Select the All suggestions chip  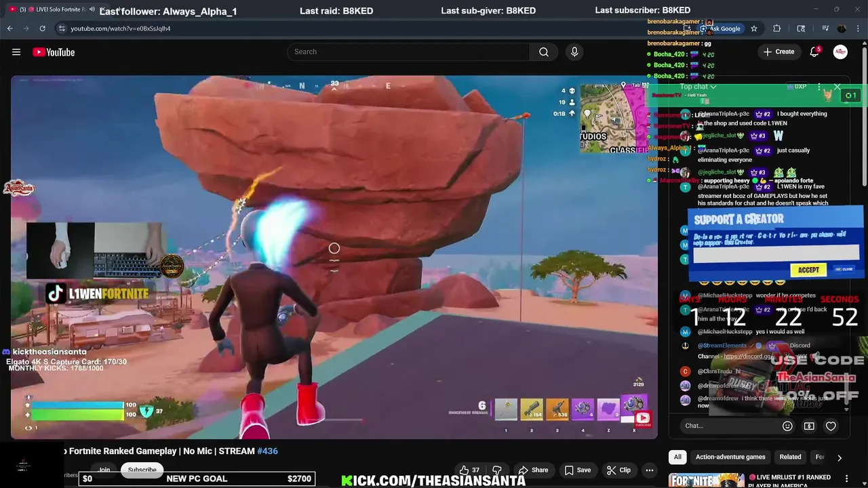tap(677, 457)
